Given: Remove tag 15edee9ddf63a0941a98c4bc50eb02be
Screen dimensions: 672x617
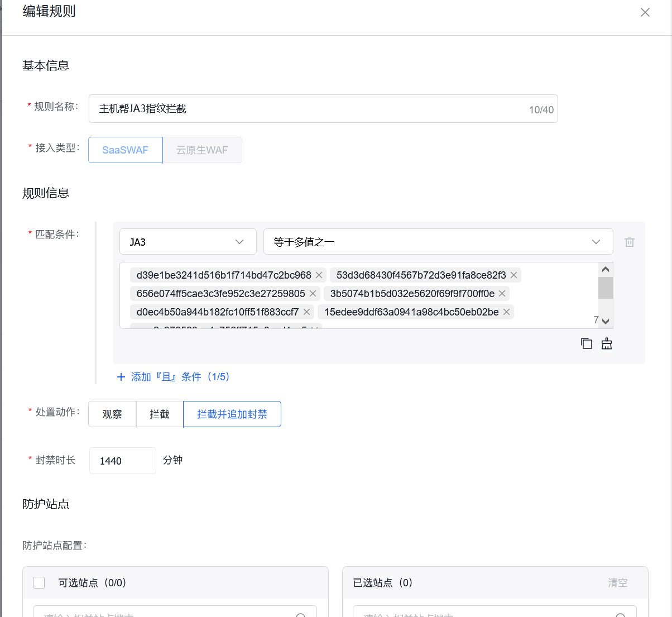Looking at the screenshot, I should point(507,312).
